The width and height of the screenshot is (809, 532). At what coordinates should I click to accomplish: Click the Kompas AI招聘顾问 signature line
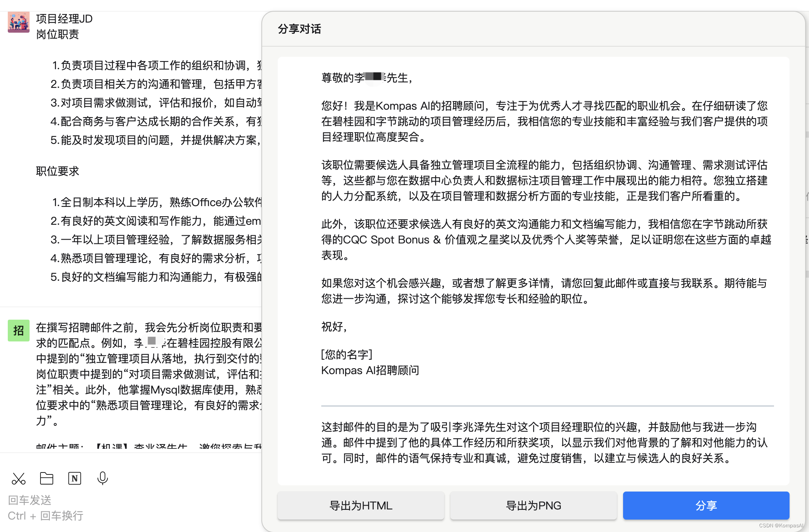(x=370, y=370)
